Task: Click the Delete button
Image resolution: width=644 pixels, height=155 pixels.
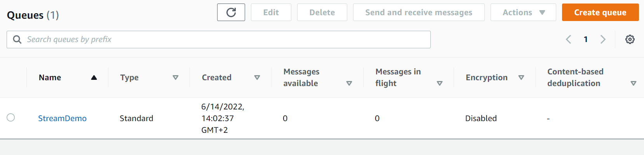Action: pos(322,12)
